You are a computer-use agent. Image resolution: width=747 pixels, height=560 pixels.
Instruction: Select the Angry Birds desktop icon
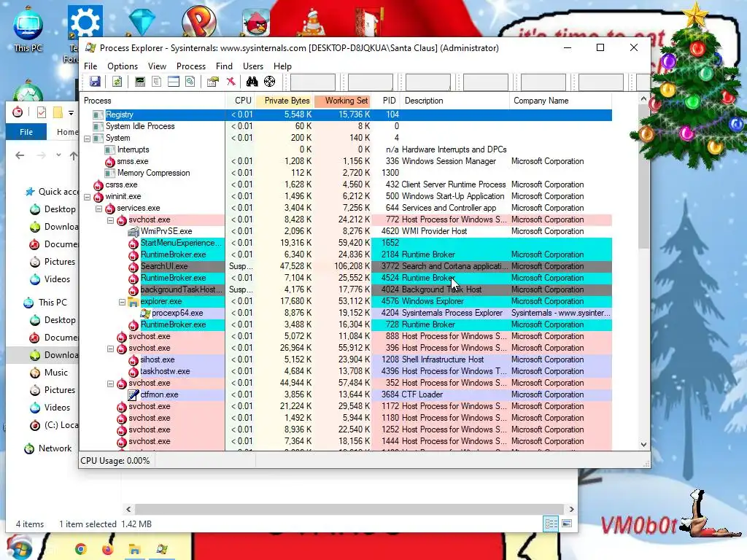click(256, 22)
